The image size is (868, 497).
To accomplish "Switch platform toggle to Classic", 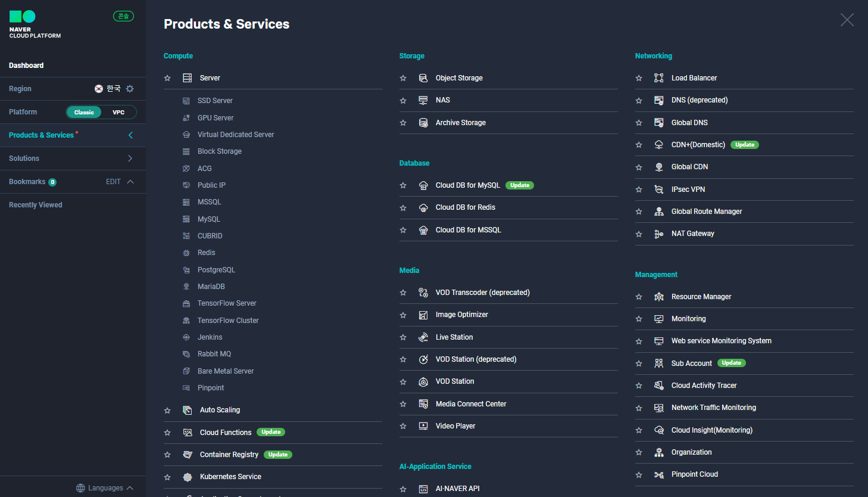I will click(84, 112).
